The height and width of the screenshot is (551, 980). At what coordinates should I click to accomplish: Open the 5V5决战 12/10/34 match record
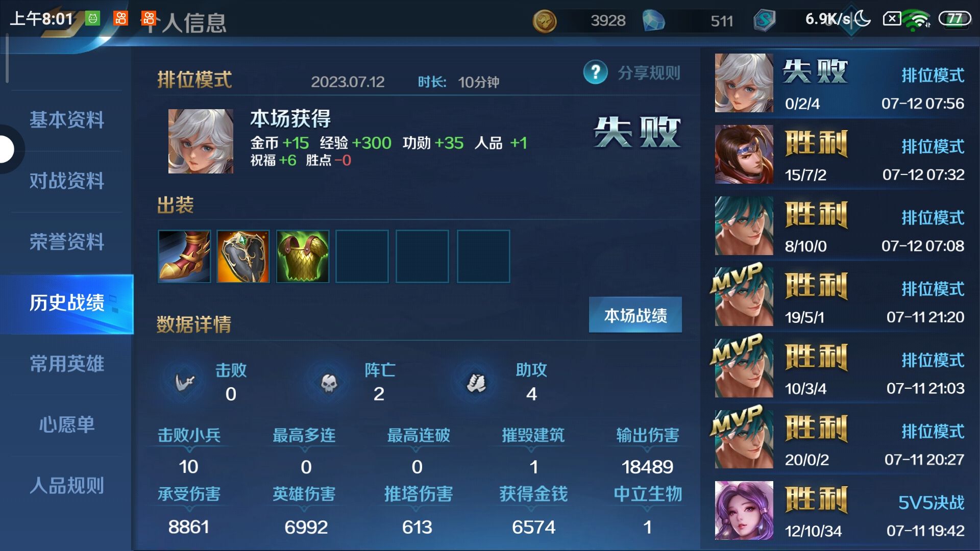click(x=840, y=511)
